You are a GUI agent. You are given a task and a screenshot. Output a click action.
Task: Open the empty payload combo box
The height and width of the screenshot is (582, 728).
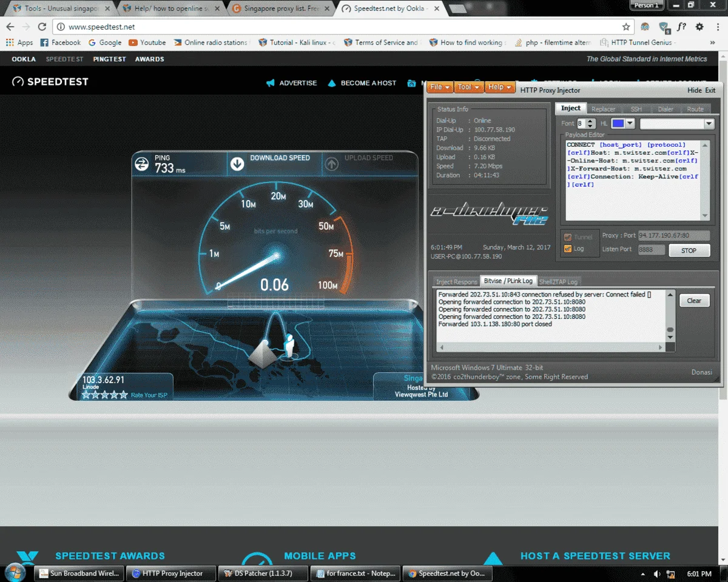point(677,123)
